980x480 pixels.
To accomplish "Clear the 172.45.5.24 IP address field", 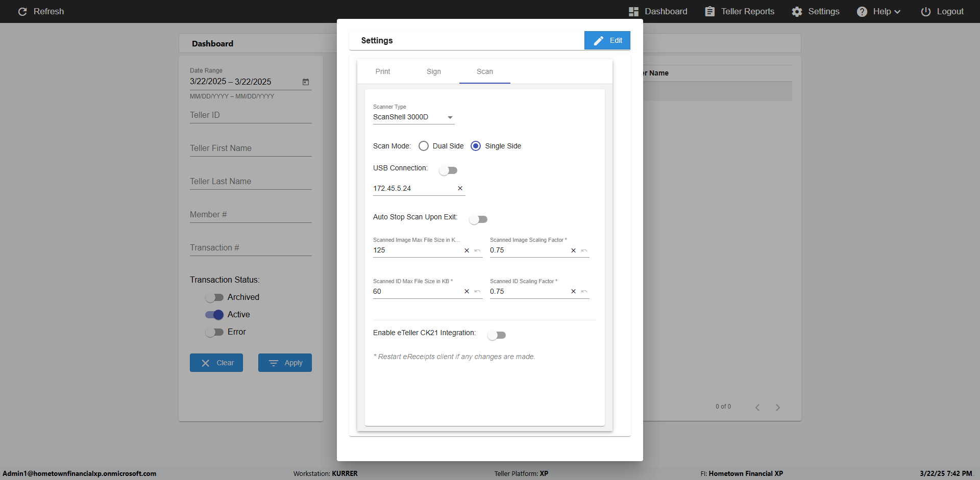I will coord(460,188).
